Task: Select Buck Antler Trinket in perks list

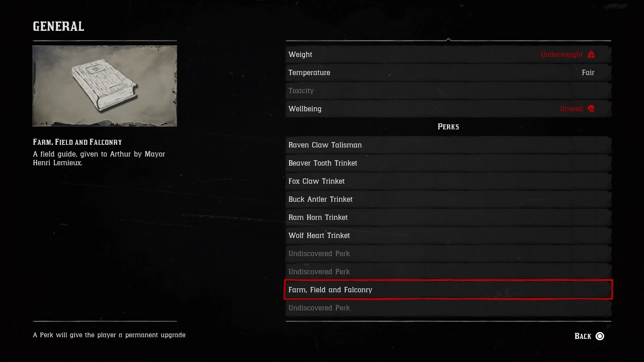Action: 448,199
